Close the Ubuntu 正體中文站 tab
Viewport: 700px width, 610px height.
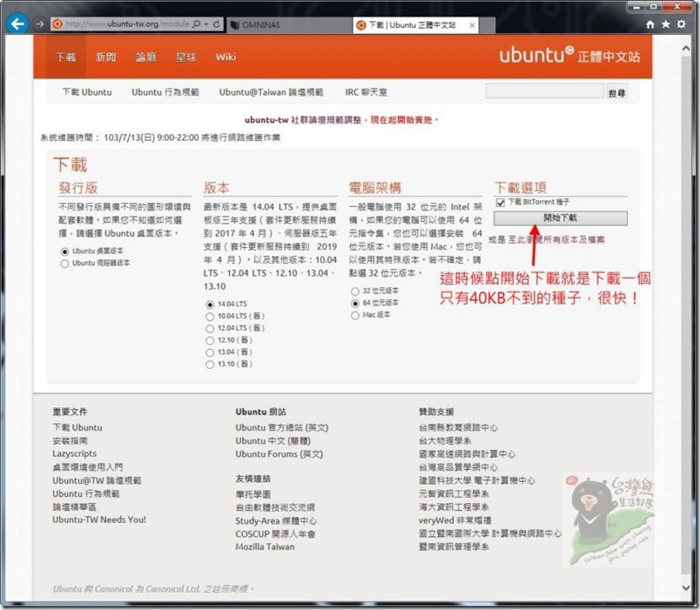pos(472,25)
